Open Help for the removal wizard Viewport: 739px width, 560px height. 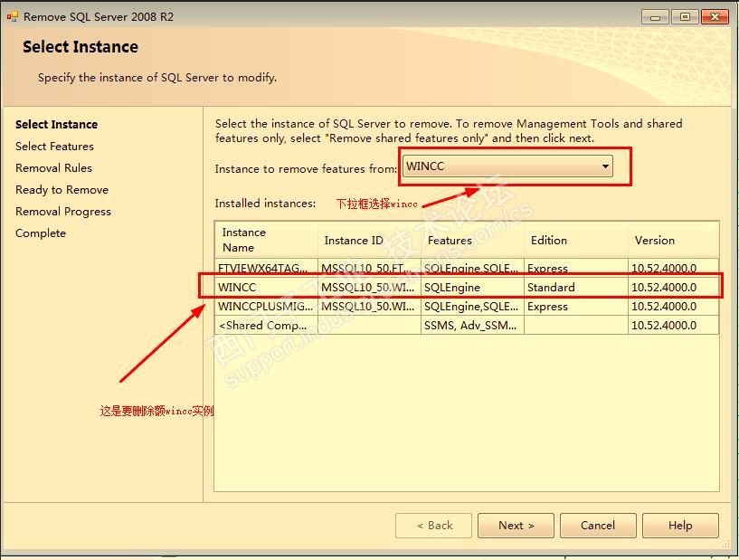click(x=680, y=526)
